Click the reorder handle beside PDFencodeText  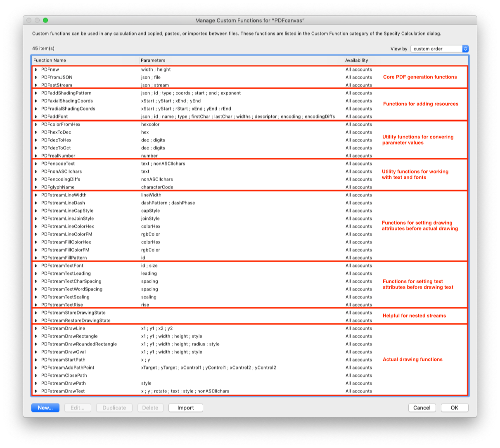(36, 164)
